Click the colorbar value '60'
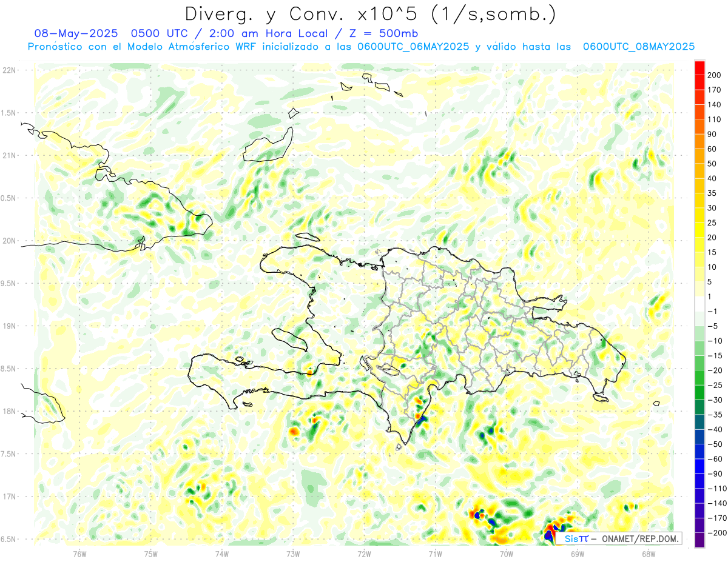The width and height of the screenshot is (728, 562). 712,149
